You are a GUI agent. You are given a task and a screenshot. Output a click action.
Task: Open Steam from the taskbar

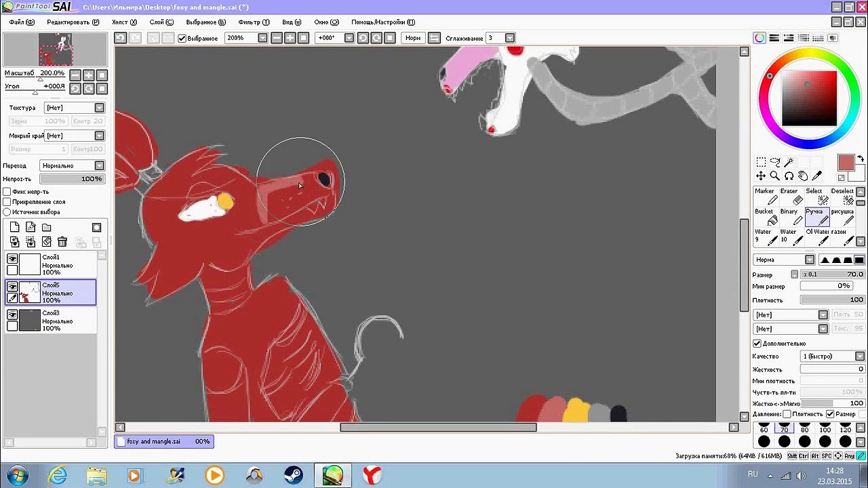pos(293,475)
